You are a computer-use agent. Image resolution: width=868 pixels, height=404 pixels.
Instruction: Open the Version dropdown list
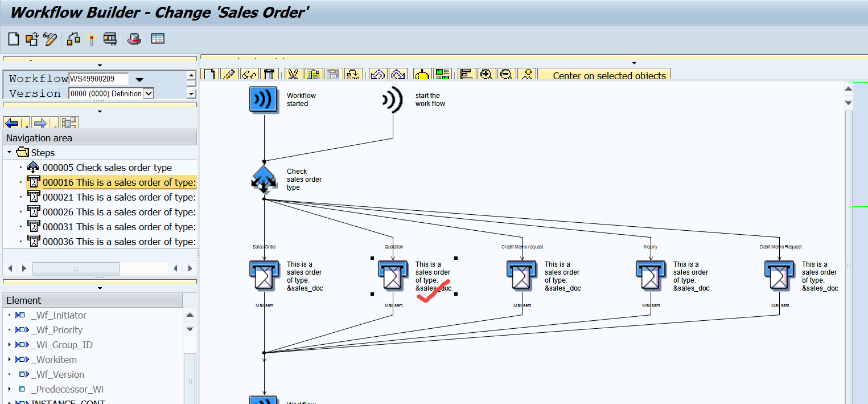149,93
